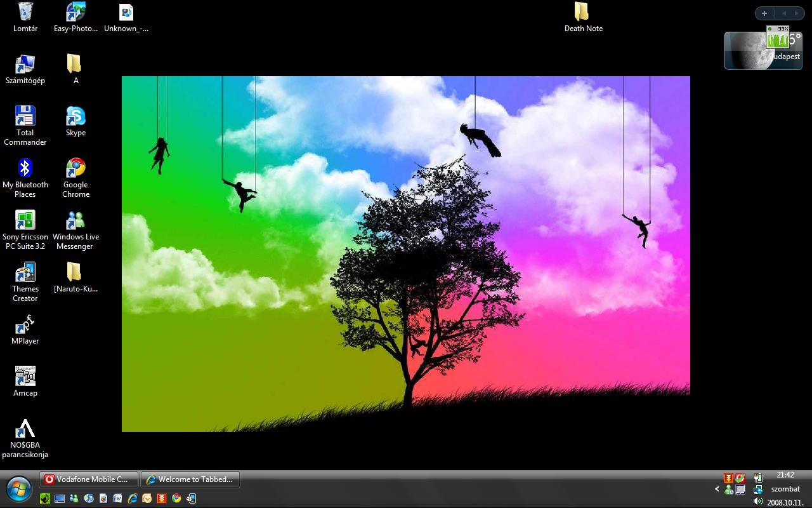Open the orange download-arrow Quick Launch icon

162,498
